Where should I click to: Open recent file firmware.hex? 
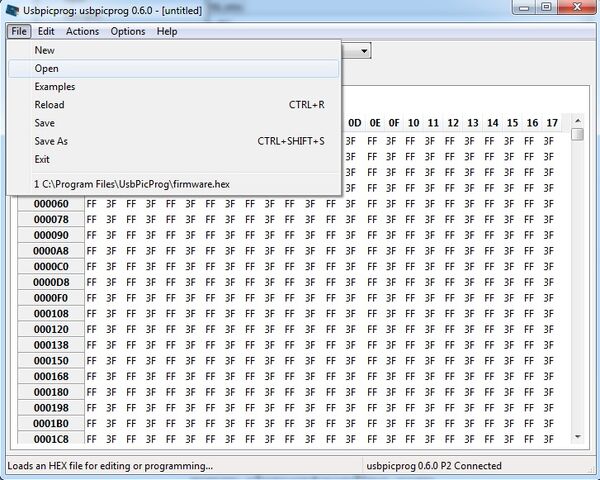coord(173,184)
